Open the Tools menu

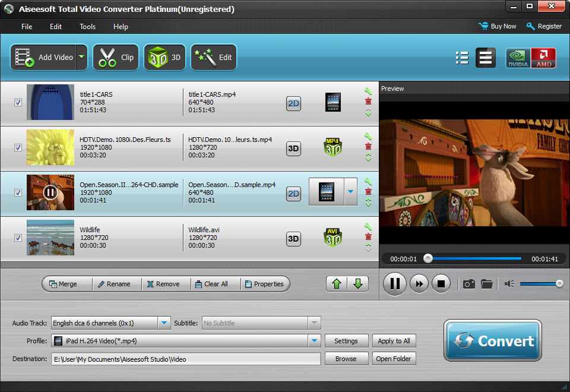pyautogui.click(x=87, y=27)
